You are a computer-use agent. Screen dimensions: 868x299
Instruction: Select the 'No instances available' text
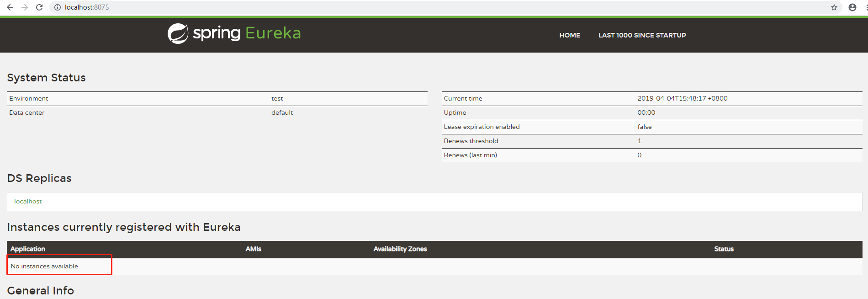pyautogui.click(x=44, y=266)
